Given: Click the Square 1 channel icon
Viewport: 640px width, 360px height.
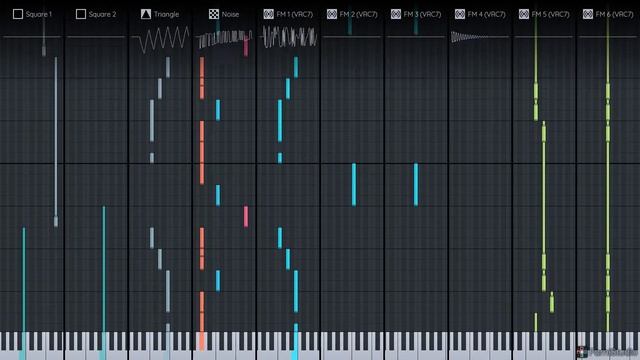Looking at the screenshot, I should click(18, 14).
